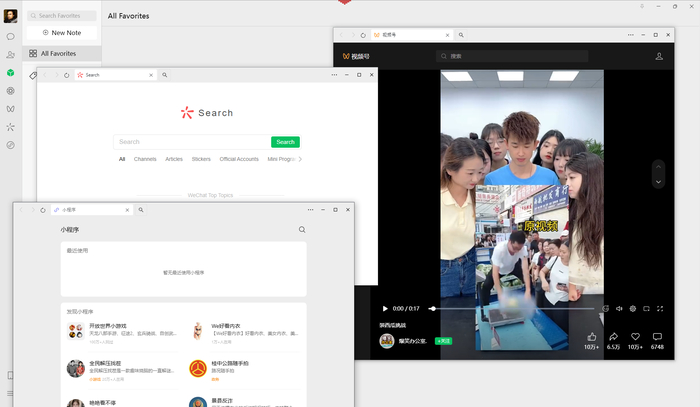
Task: Open the video comments icon
Action: click(657, 337)
